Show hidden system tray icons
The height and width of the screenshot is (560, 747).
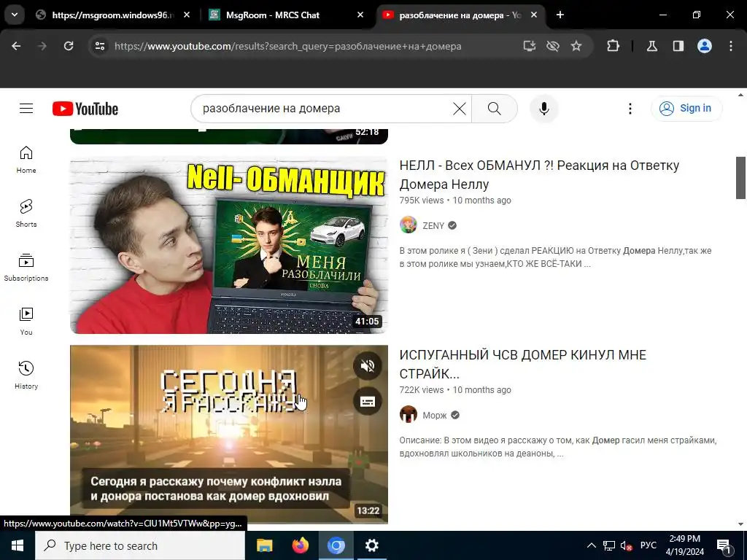591,545
